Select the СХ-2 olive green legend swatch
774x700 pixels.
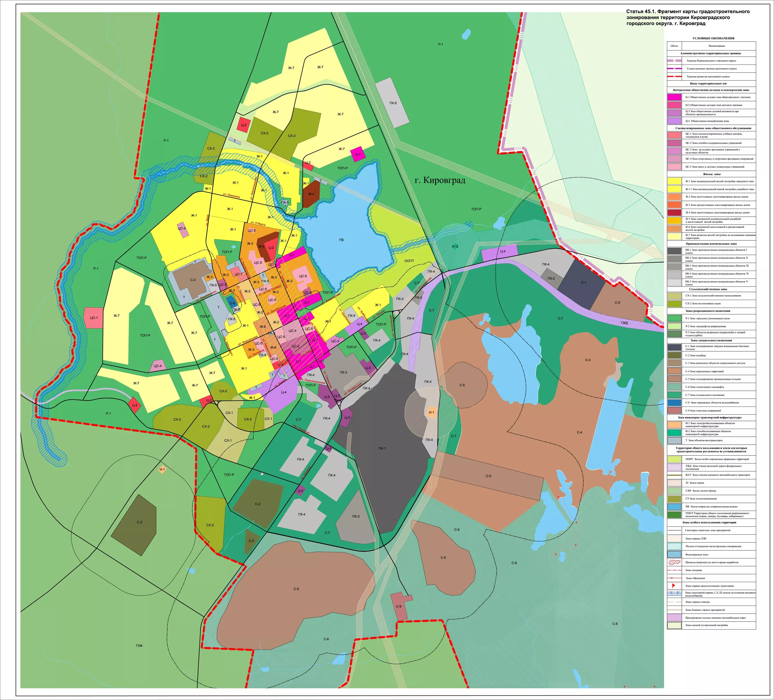674,304
